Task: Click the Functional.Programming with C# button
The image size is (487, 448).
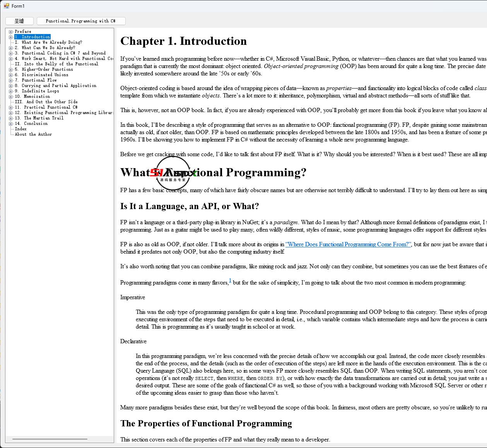Action: (81, 21)
